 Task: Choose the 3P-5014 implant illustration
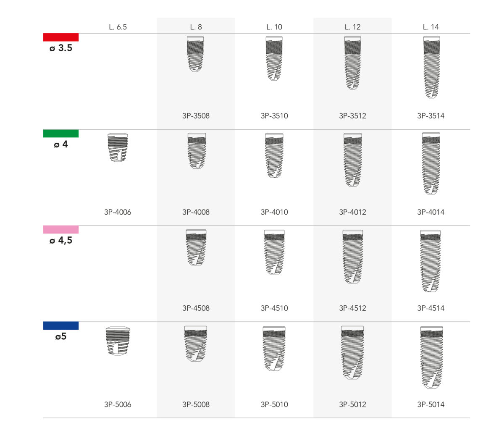431,357
